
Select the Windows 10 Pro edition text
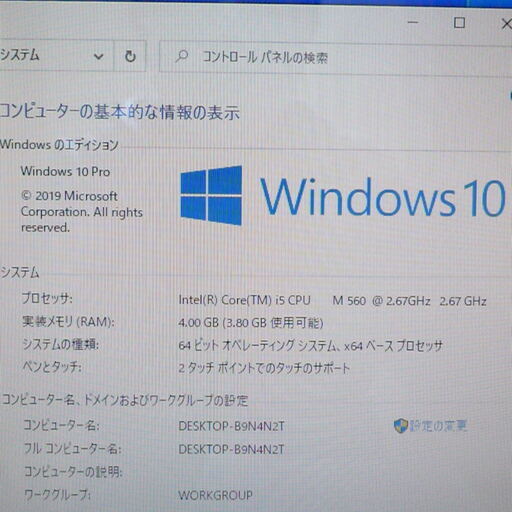coord(65,172)
